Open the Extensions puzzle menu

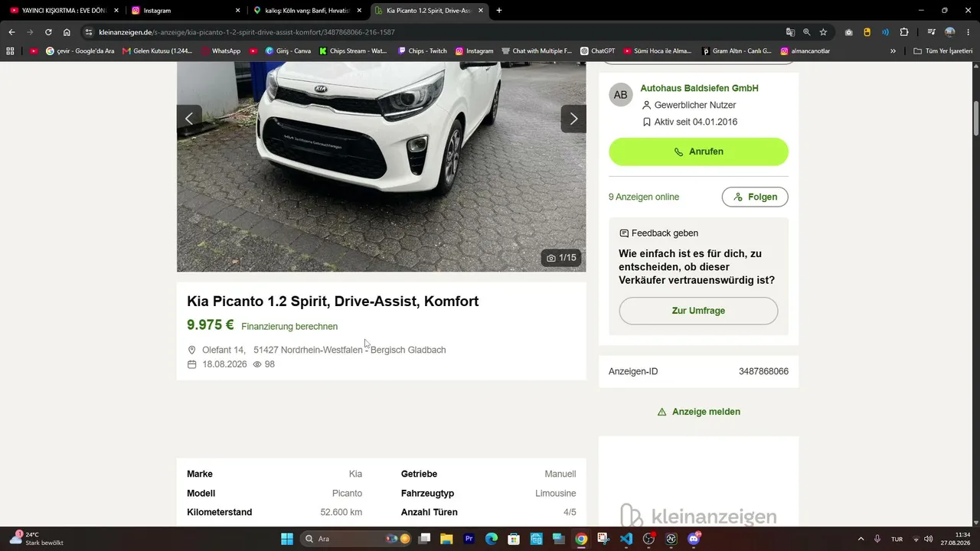904,32
